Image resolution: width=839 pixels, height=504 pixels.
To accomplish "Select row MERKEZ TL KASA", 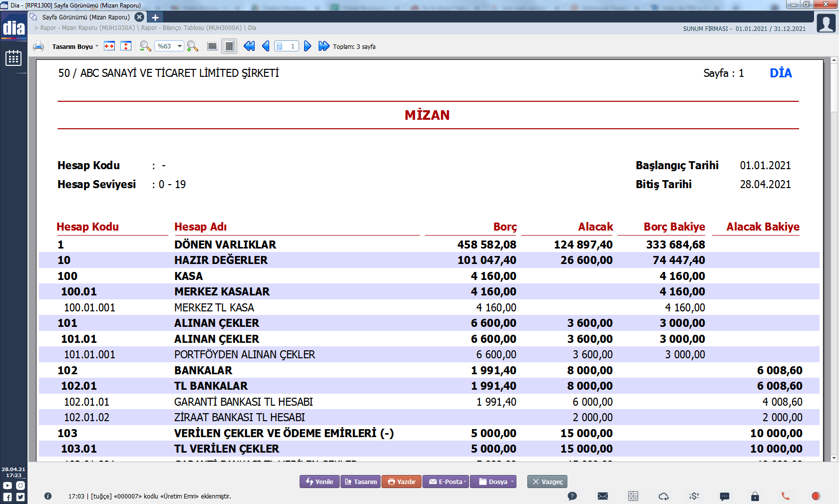I will pos(429,307).
